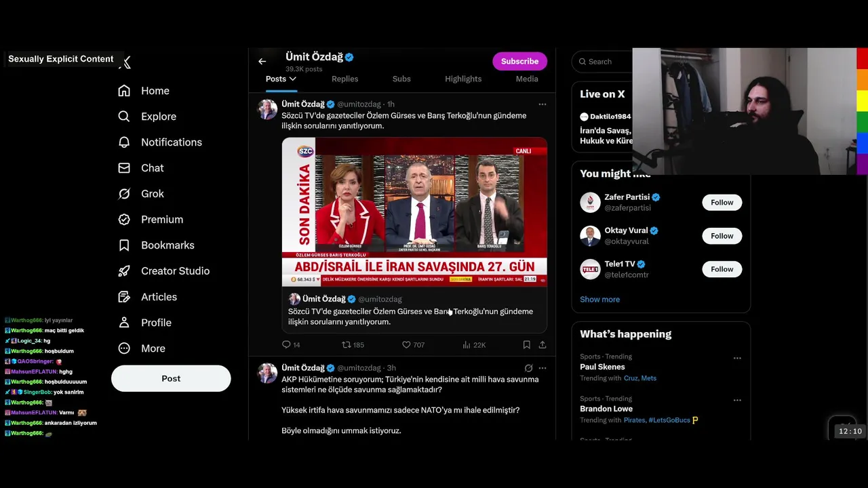Follow Oktay Vural
This screenshot has width=868, height=488.
(722, 236)
